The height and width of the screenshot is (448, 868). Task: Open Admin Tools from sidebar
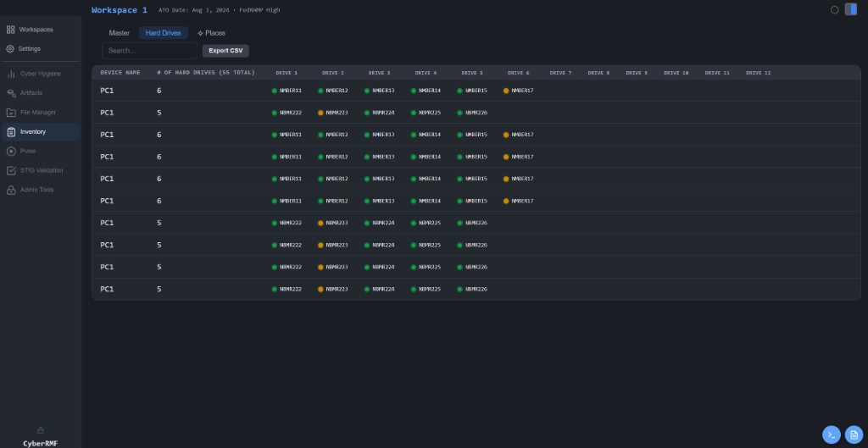click(x=36, y=190)
